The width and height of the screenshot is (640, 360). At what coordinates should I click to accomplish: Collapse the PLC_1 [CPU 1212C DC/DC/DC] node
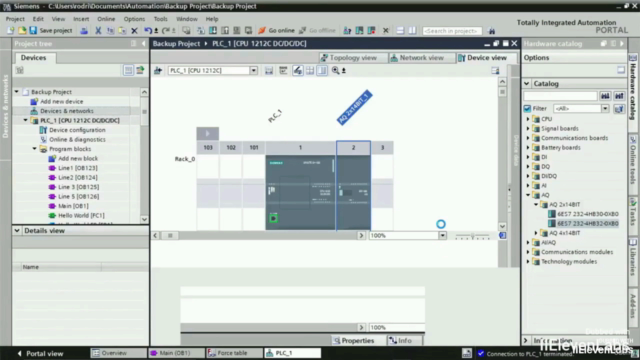[25, 120]
